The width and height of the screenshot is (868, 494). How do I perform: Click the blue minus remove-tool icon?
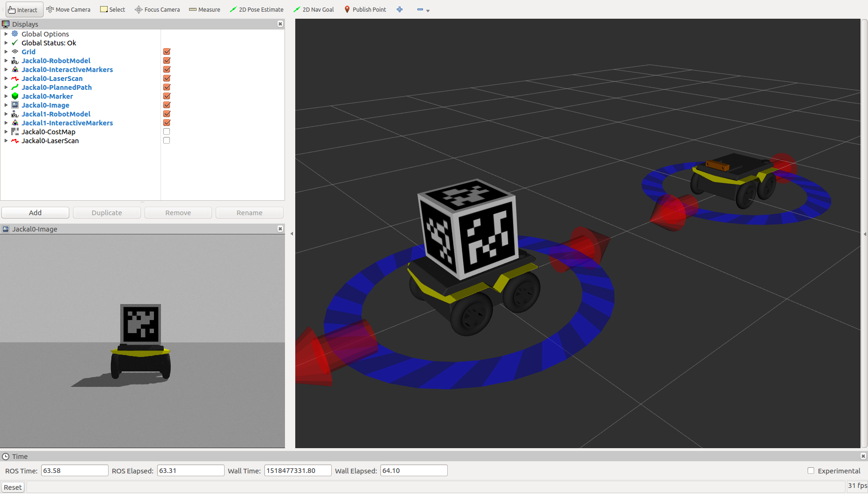[x=420, y=9]
